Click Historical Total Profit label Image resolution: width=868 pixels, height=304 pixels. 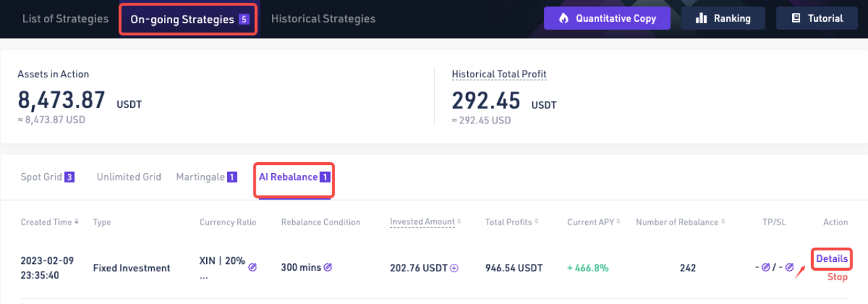[499, 74]
